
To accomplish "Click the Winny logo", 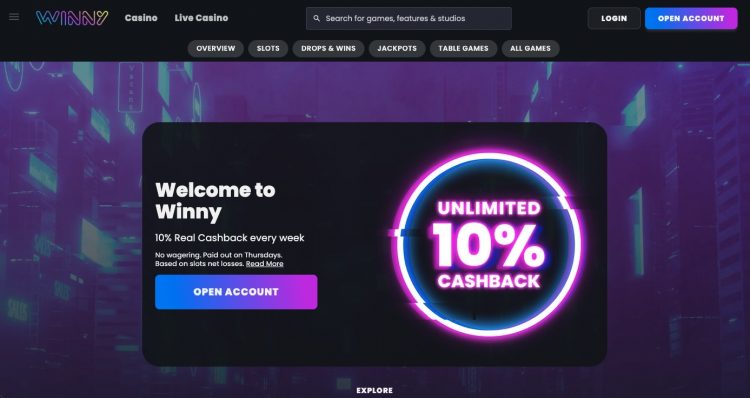I will 72,18.
